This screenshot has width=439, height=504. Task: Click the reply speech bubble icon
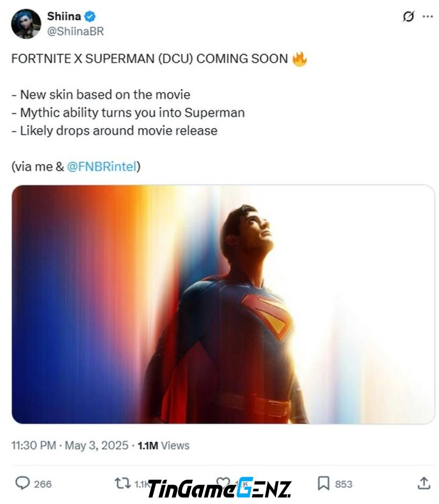click(x=23, y=484)
